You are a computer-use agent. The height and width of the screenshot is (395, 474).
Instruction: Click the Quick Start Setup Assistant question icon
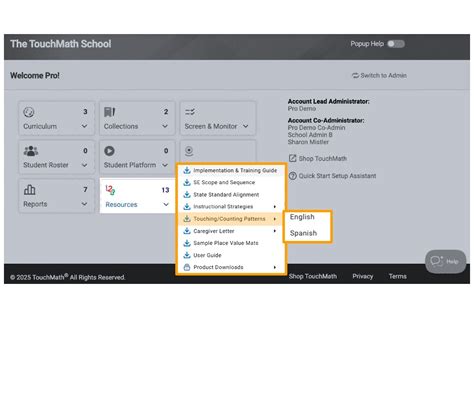pyautogui.click(x=292, y=176)
